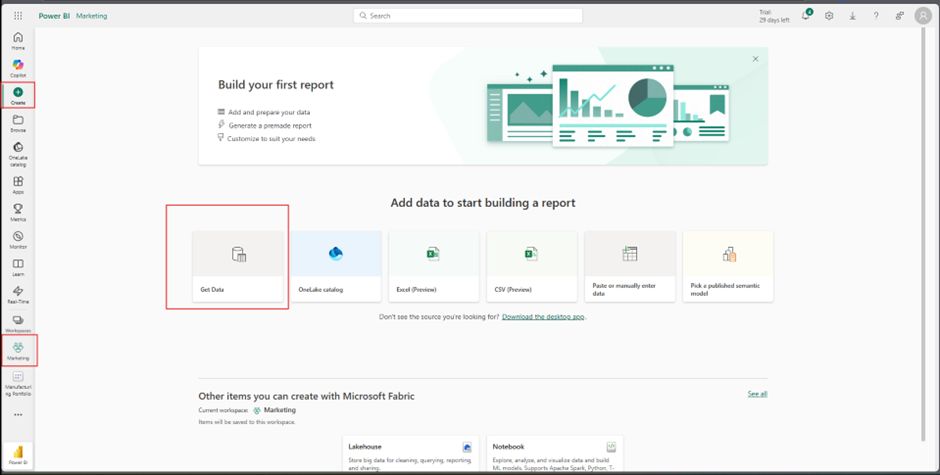940x475 pixels.
Task: Go to Home in sidebar
Action: coord(18,40)
